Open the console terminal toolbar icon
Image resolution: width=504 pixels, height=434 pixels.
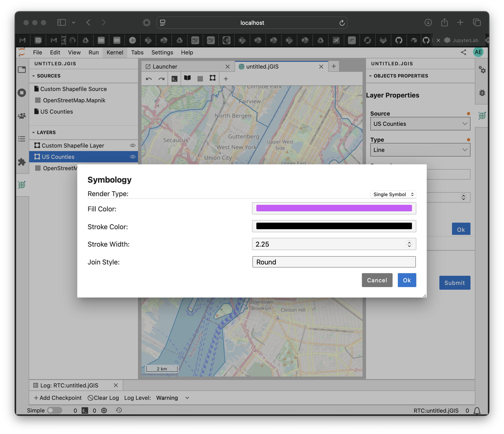(174, 79)
